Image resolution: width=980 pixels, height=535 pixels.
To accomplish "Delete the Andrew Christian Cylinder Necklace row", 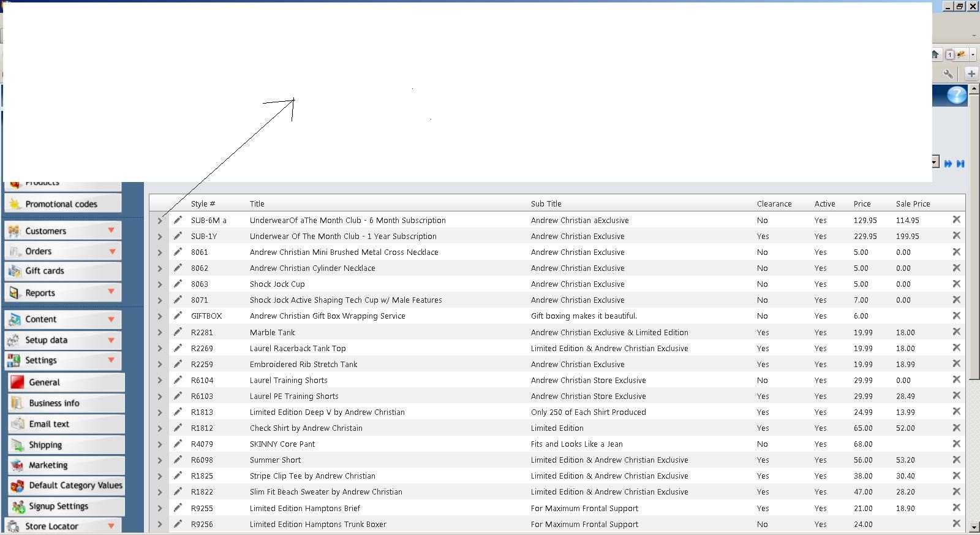I will (956, 268).
